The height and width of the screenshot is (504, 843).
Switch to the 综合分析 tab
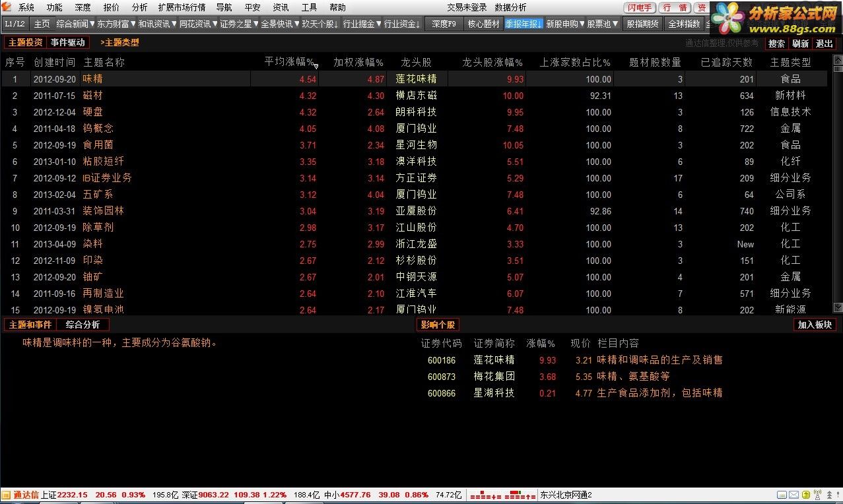point(83,325)
